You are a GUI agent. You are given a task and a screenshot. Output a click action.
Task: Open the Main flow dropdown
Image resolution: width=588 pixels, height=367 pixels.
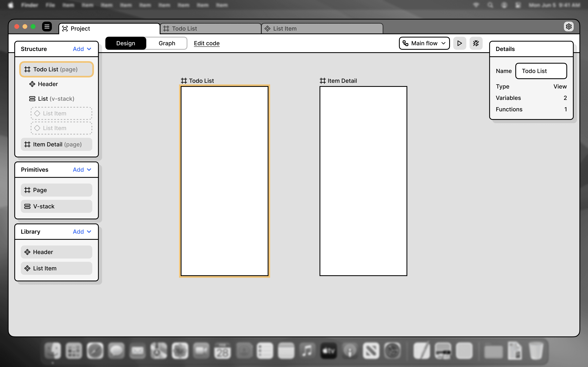tap(424, 43)
